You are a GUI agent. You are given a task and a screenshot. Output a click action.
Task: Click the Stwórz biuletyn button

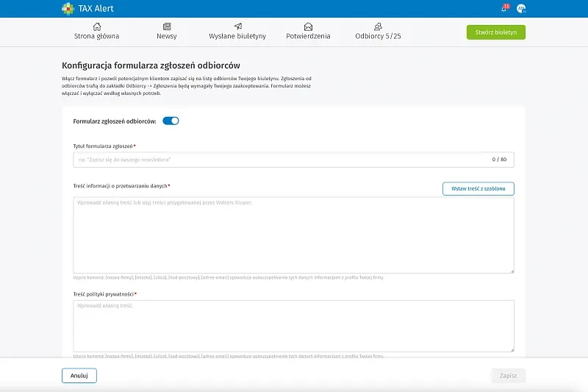(495, 32)
